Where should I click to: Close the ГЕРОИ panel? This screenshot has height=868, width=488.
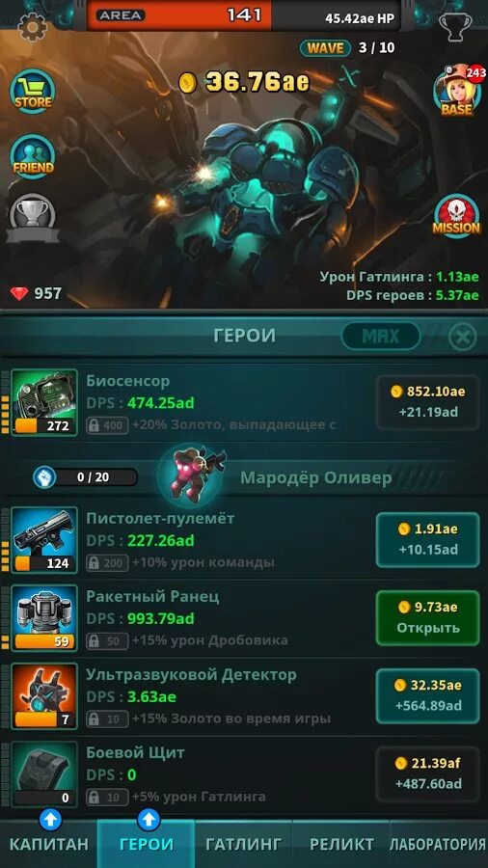coord(462,337)
